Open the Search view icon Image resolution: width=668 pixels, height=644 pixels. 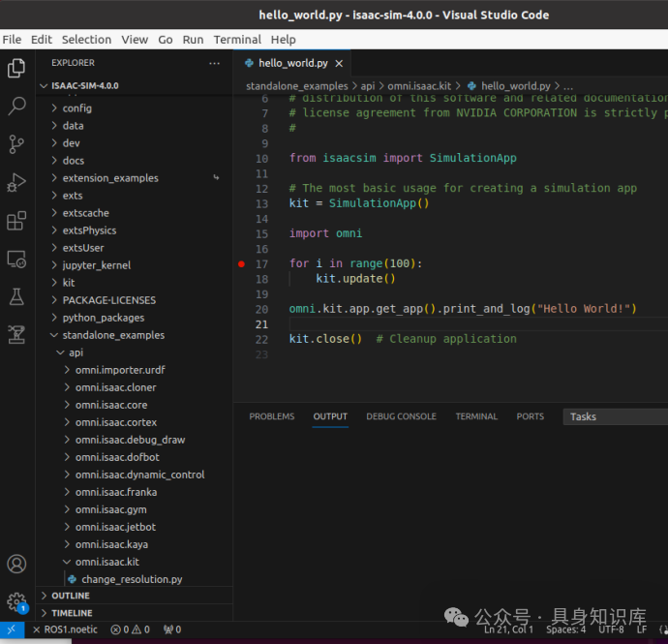(16, 106)
